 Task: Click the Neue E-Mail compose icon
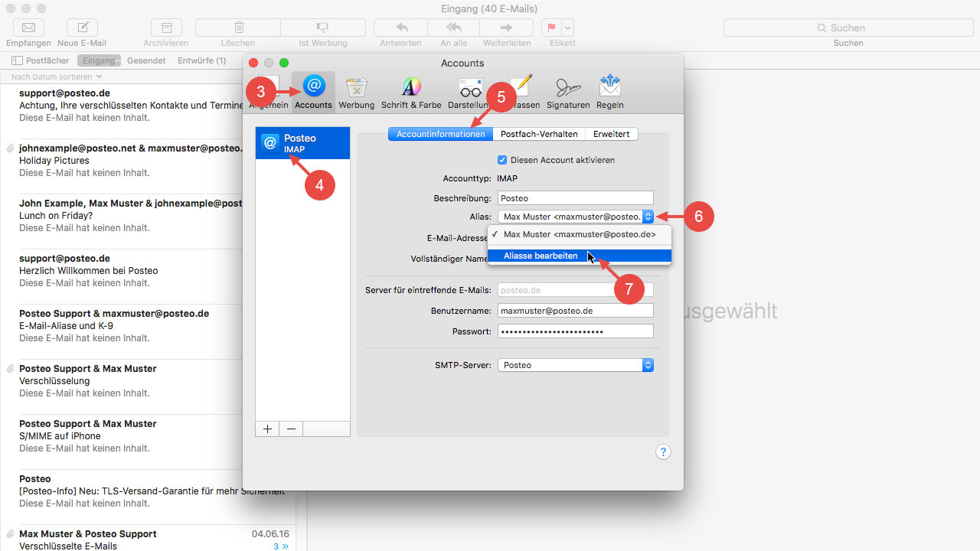(82, 28)
